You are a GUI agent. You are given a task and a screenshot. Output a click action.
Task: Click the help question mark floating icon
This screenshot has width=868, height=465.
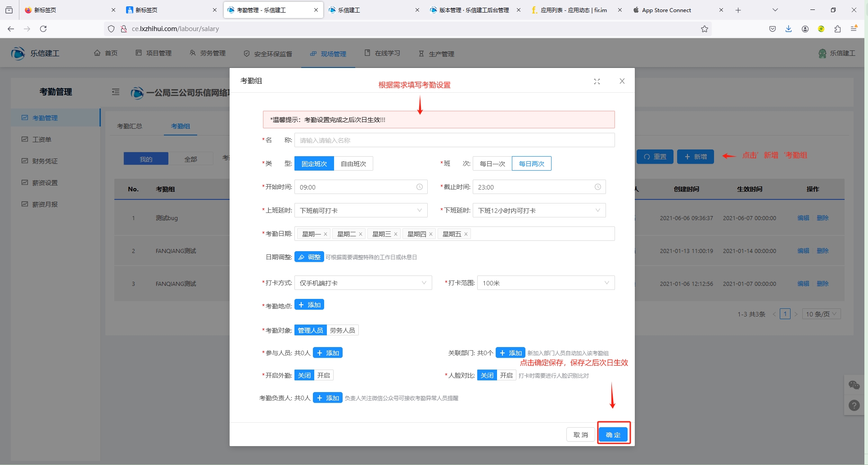(x=854, y=405)
